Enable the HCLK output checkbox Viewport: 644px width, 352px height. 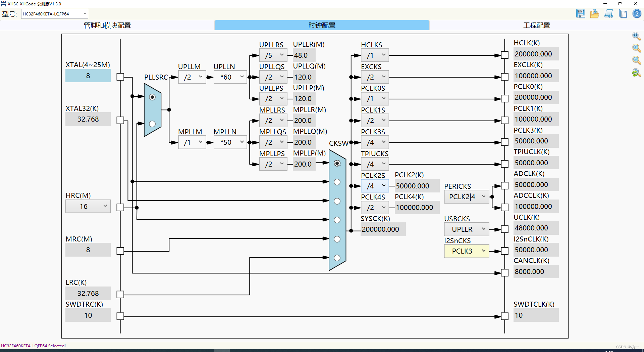(504, 54)
